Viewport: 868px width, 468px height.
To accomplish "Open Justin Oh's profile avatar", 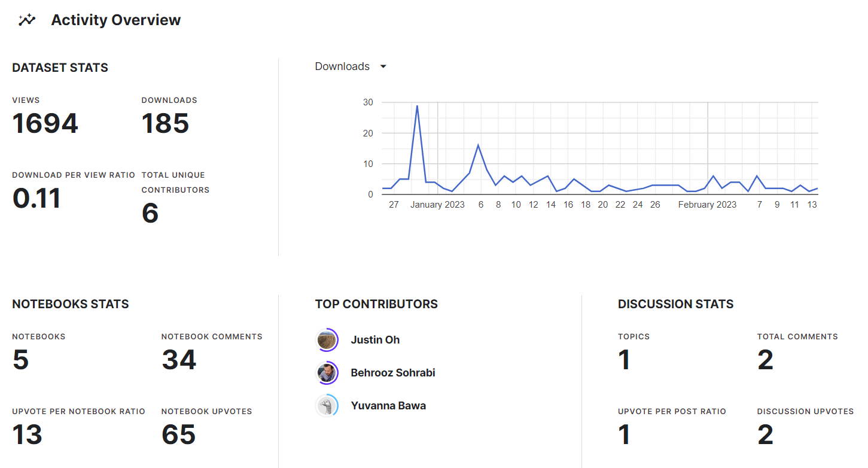I will click(x=327, y=340).
